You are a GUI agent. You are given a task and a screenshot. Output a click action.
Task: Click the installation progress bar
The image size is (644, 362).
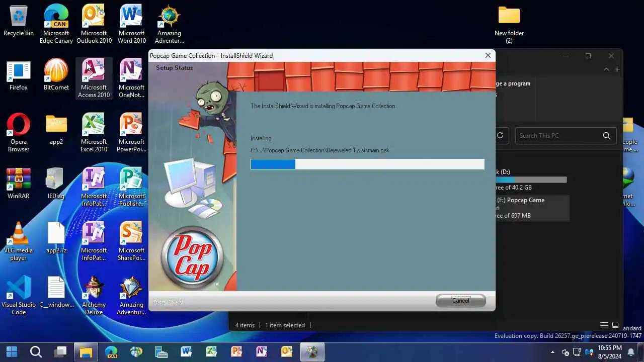(367, 164)
